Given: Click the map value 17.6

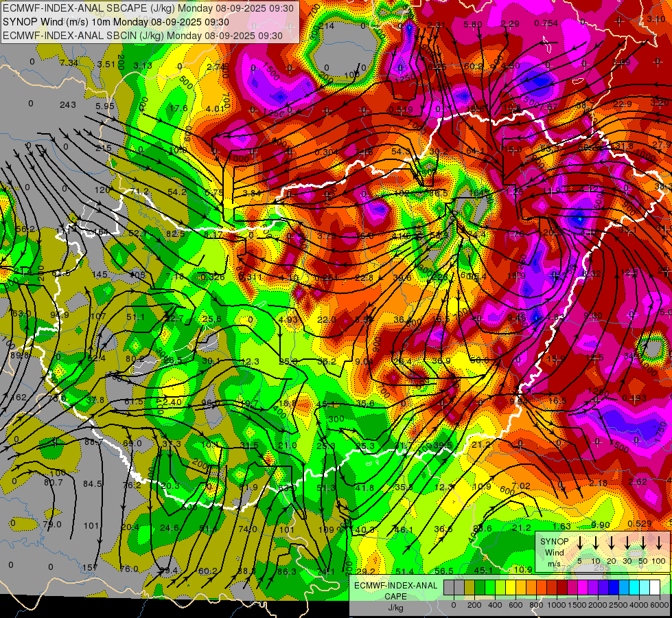Looking at the screenshot, I should point(178,108).
